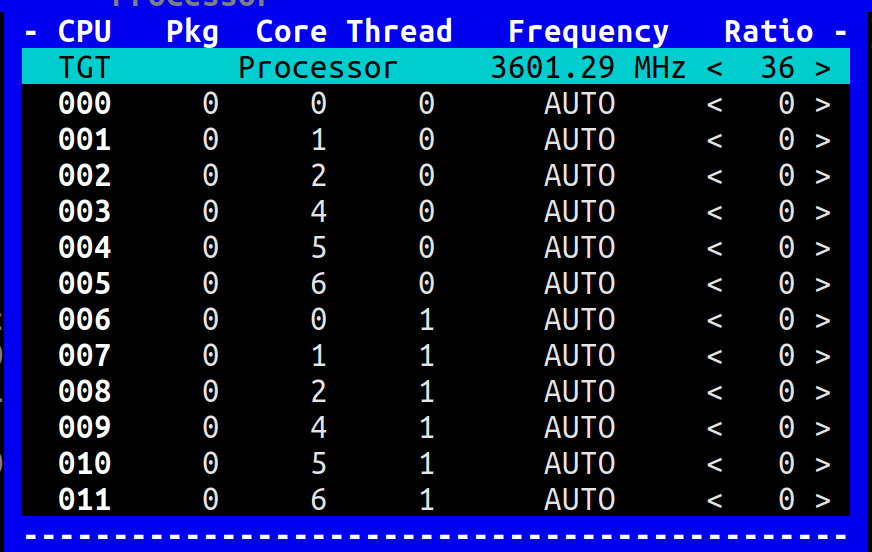Click the Thread column header
Screen dimensions: 872x552
[x=399, y=32]
